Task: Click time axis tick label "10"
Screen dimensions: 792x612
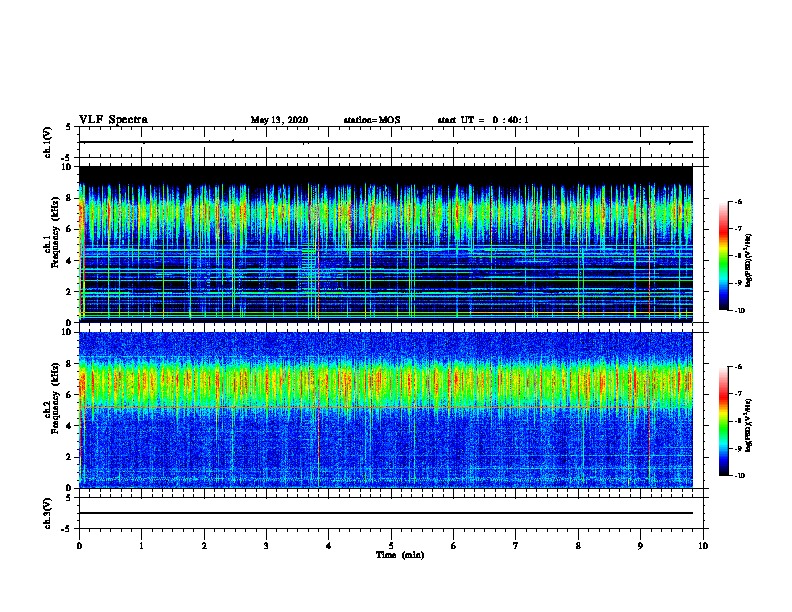Action: [x=703, y=546]
